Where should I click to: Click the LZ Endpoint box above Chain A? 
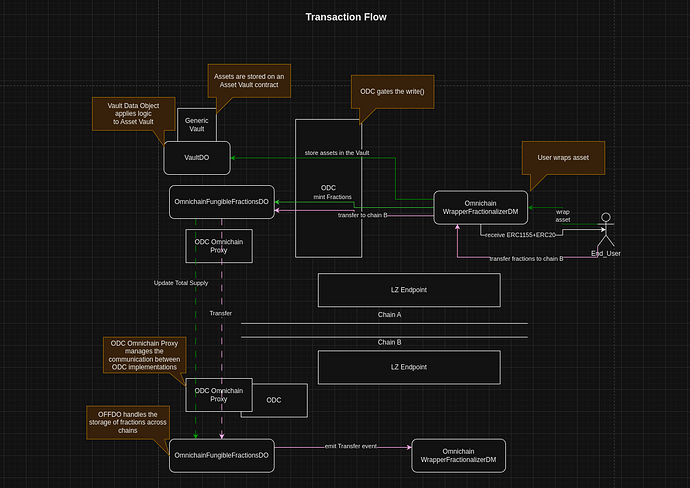pos(409,290)
